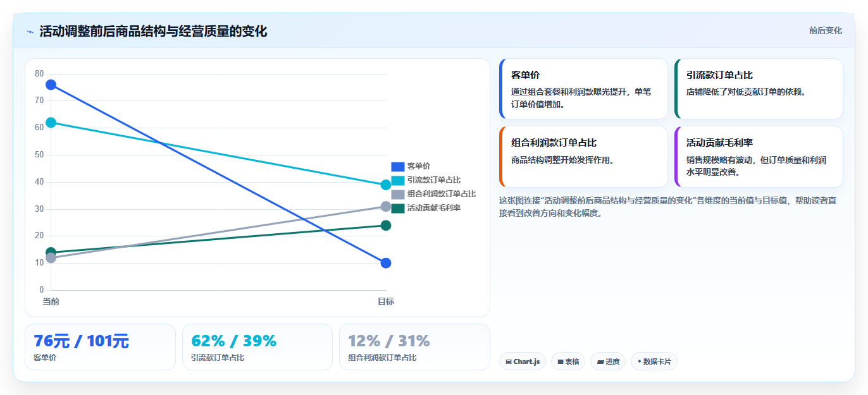Select the 客单价 data point at 当前

(51, 85)
